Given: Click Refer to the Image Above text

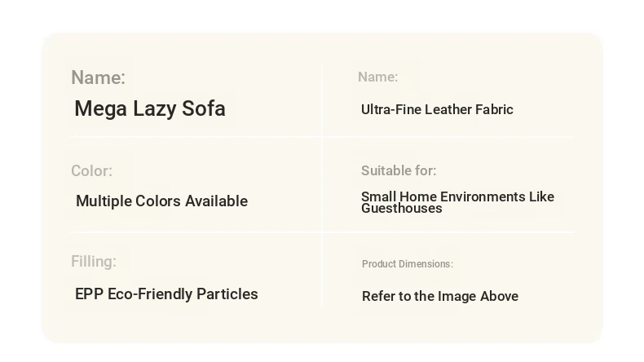Looking at the screenshot, I should pyautogui.click(x=440, y=296).
